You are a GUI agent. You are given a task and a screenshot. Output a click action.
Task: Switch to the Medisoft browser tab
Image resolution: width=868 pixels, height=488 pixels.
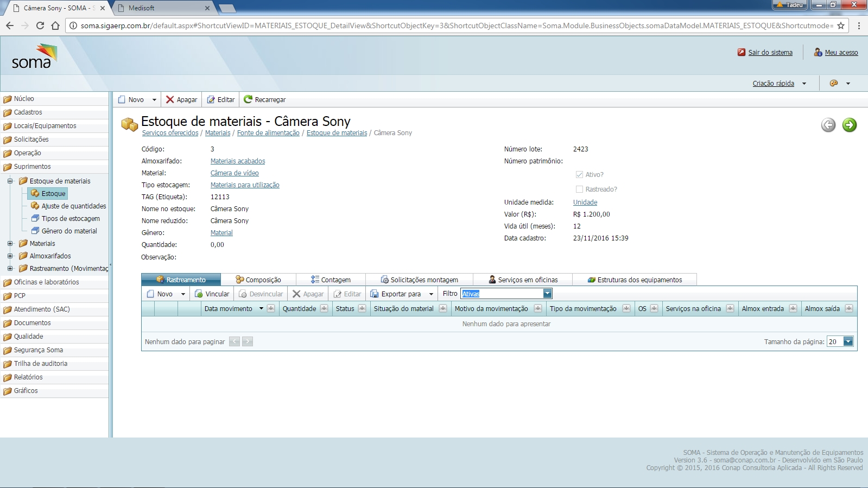163,8
